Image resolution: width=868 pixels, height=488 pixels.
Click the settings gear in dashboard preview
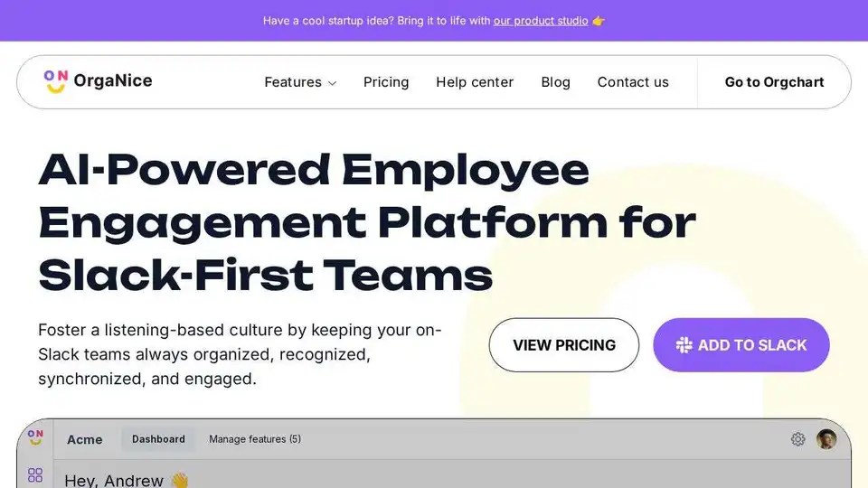(797, 439)
